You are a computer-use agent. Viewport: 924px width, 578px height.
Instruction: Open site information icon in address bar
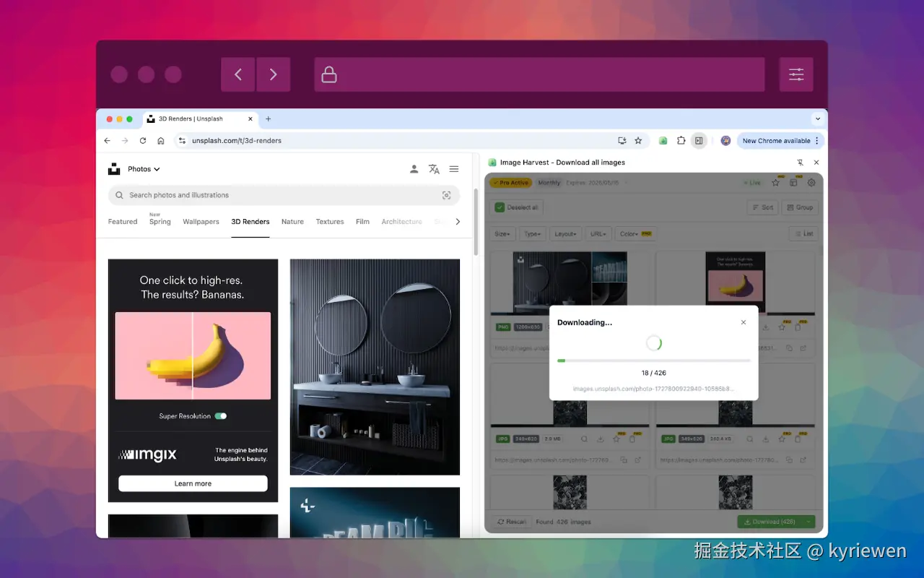click(182, 141)
